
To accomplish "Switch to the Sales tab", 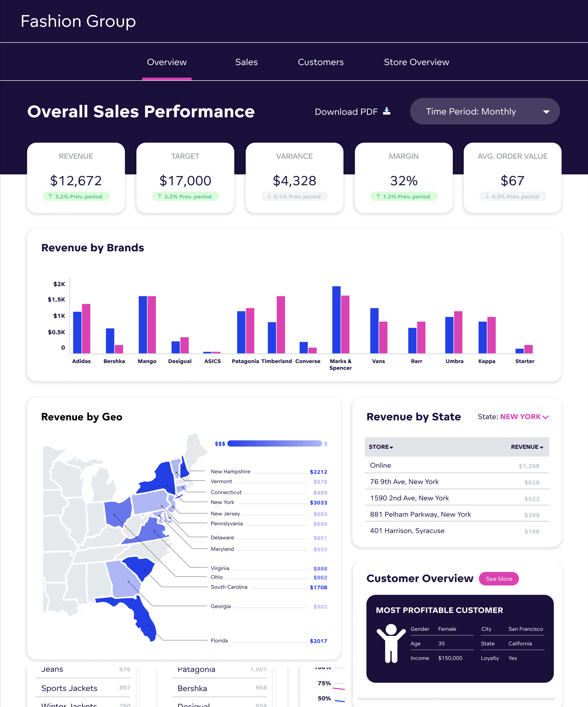I will 246,62.
